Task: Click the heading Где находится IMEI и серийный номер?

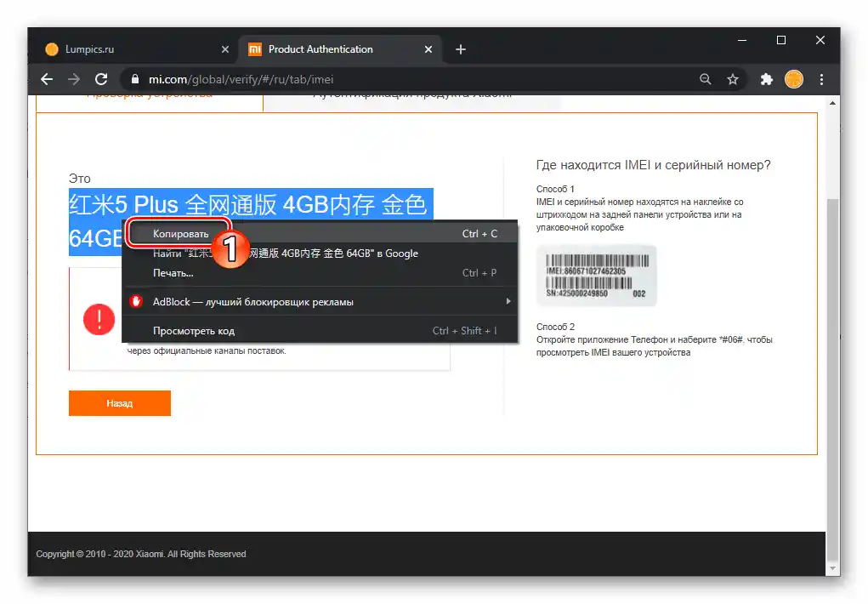Action: 653,164
